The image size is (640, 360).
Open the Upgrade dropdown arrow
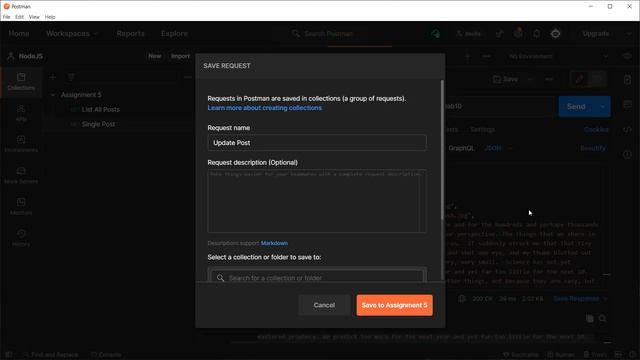point(628,33)
